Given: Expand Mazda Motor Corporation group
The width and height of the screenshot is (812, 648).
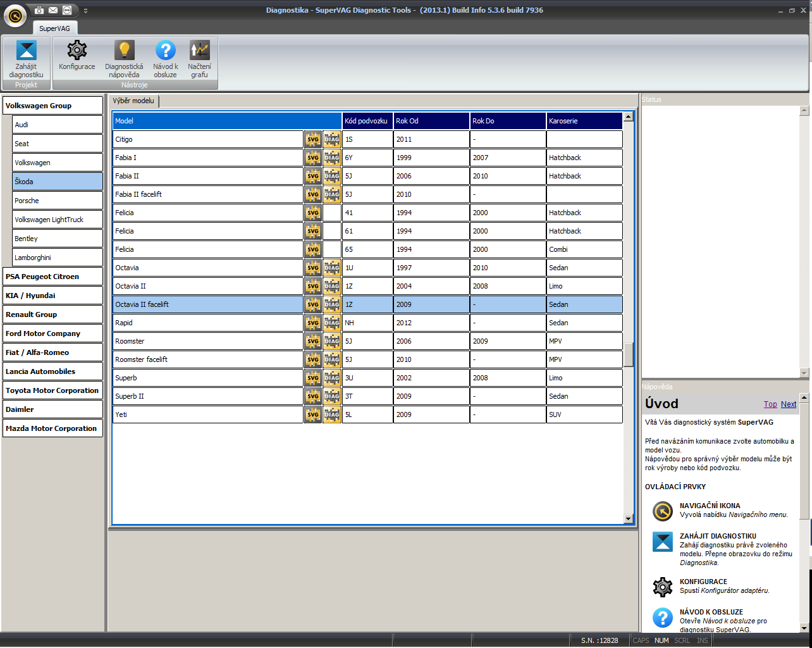Looking at the screenshot, I should point(52,428).
